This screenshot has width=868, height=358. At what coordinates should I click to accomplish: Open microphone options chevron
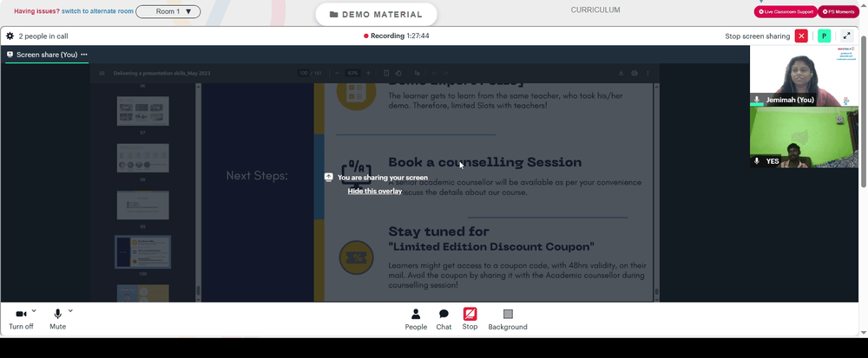(70, 311)
